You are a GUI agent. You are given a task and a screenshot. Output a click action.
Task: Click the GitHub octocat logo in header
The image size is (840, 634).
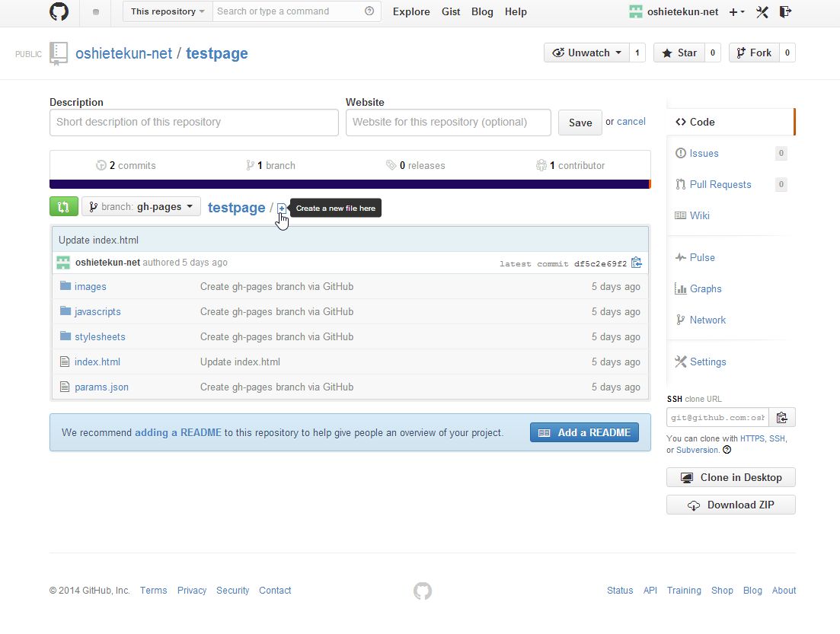[59, 11]
